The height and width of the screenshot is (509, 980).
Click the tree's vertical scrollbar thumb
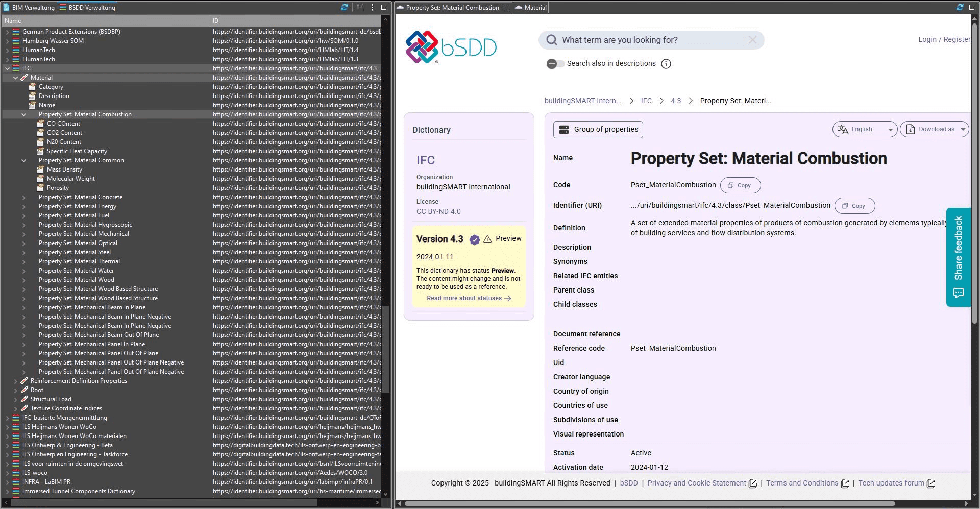386,349
